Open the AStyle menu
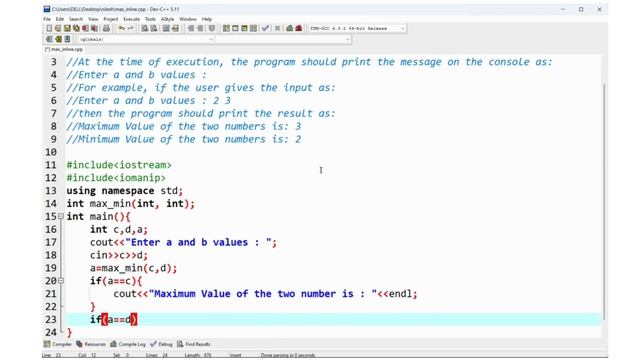The image size is (640, 360). point(167,19)
